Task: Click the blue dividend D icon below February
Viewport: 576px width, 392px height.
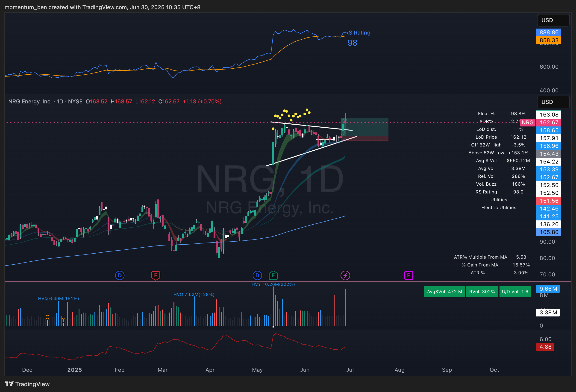Action: point(120,275)
